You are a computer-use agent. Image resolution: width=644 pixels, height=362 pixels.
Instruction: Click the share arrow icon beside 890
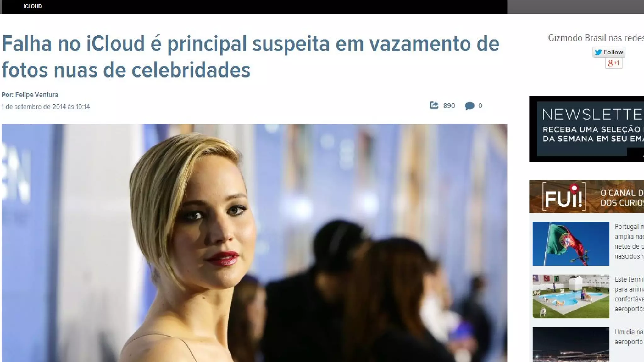click(x=434, y=105)
